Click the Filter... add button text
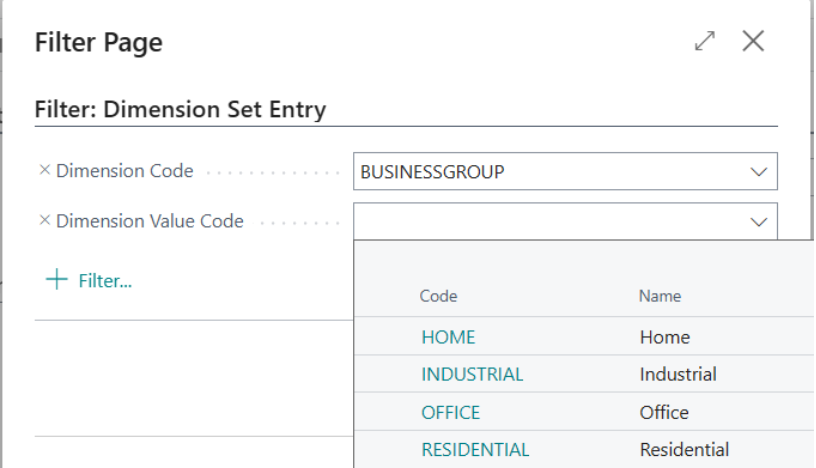This screenshot has width=816, height=468. tap(105, 281)
